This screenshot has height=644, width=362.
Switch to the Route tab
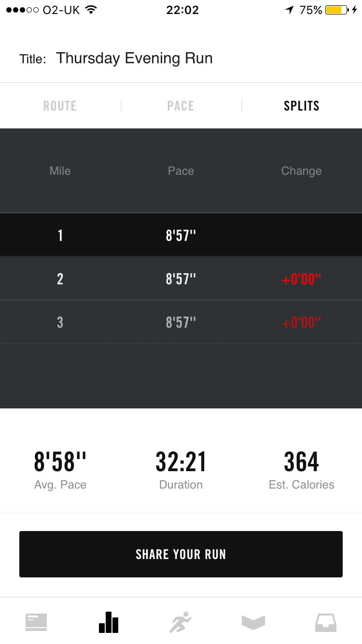point(60,106)
